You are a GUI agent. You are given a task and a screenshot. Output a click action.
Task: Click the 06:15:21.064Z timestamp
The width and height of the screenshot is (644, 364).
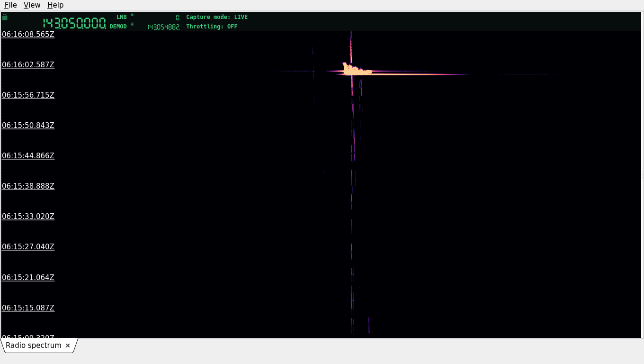coord(28,277)
